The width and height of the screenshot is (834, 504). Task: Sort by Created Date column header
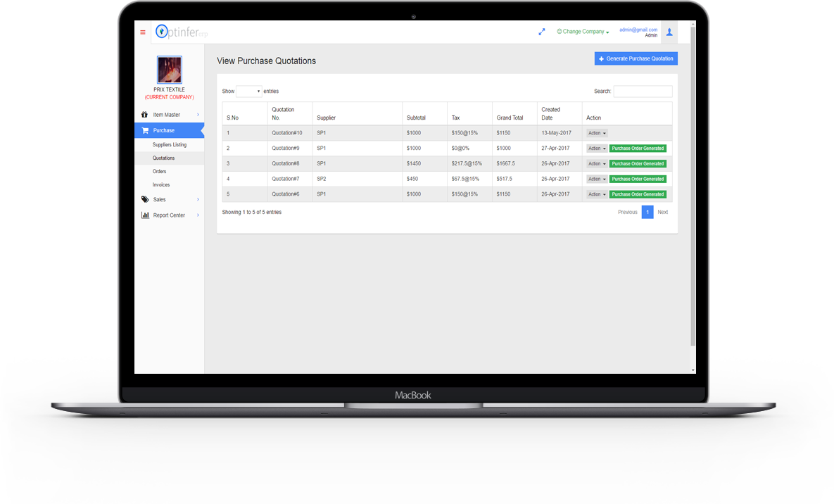[560, 114]
